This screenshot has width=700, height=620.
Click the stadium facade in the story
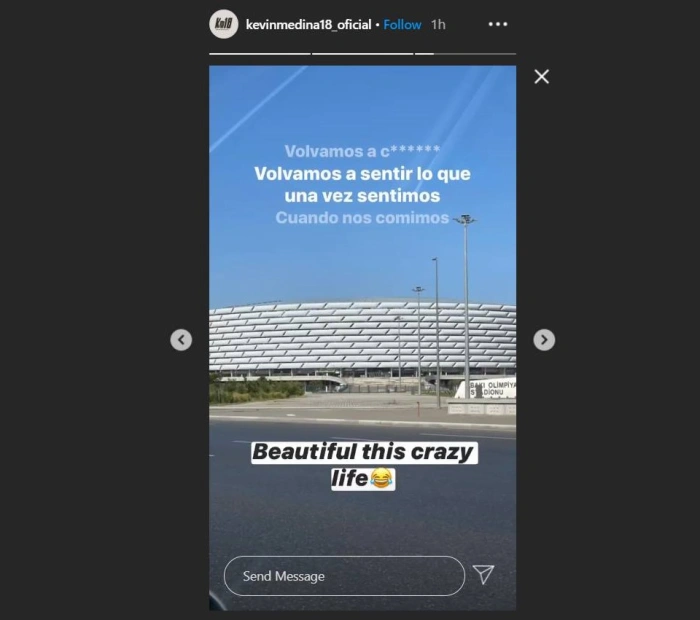tap(362, 336)
